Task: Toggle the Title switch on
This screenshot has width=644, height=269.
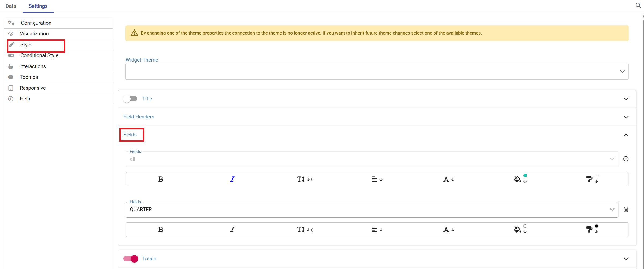Action: coord(131,99)
